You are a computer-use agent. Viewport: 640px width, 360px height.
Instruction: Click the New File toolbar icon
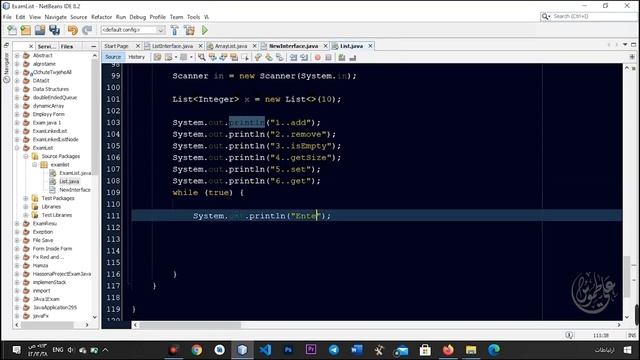[12, 30]
